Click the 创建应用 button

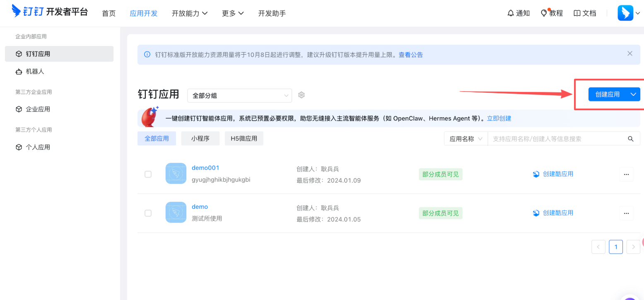[x=608, y=94]
